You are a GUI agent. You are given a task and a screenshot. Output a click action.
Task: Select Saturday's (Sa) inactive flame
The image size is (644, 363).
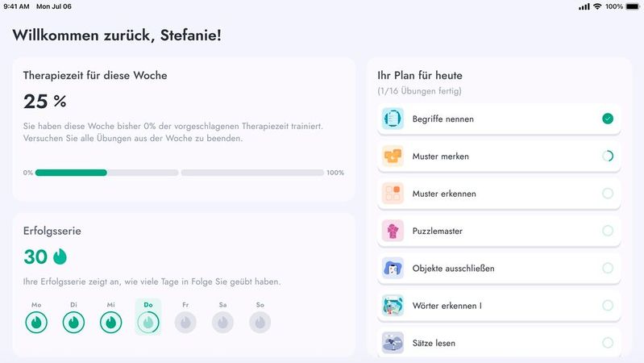point(222,323)
